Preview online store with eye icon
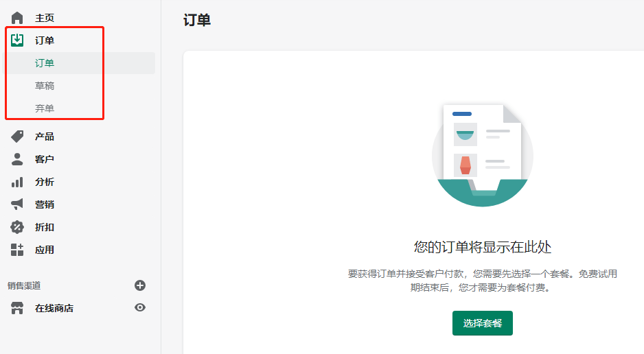Image resolution: width=644 pixels, height=354 pixels. click(x=140, y=307)
